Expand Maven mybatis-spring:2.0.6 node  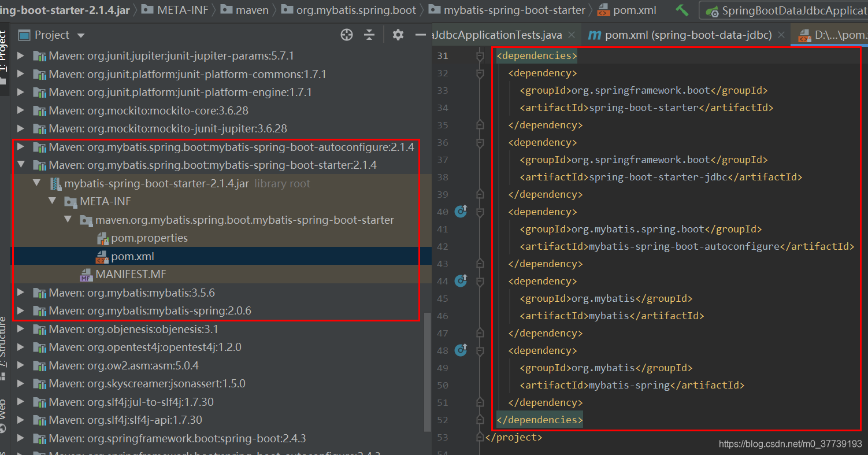pyautogui.click(x=21, y=311)
